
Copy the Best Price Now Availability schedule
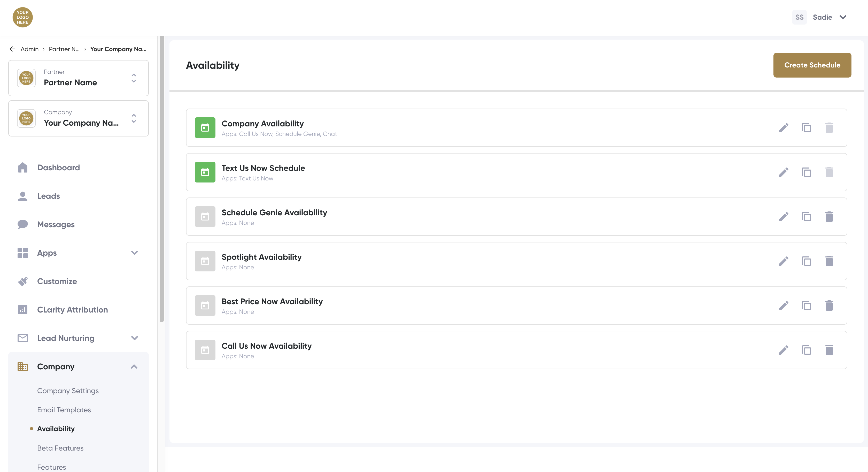(806, 306)
